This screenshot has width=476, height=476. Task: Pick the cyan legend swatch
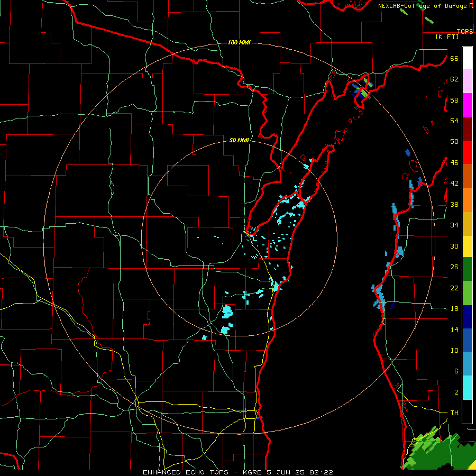[467, 388]
